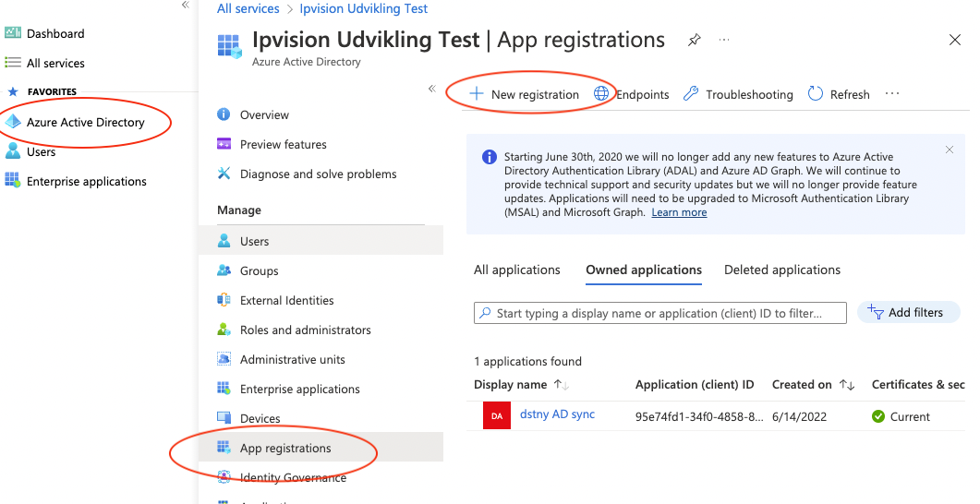980x504 pixels.
Task: Select the Owned applications tab
Action: point(644,270)
